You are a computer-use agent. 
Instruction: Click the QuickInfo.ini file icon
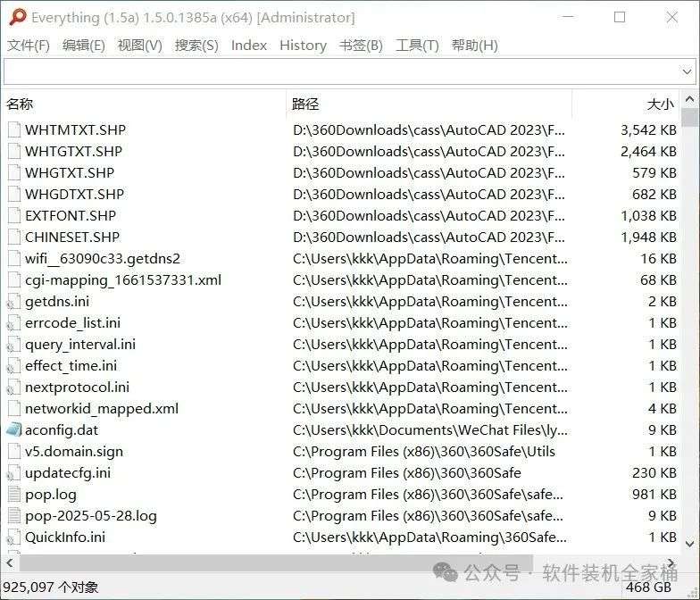[13, 537]
